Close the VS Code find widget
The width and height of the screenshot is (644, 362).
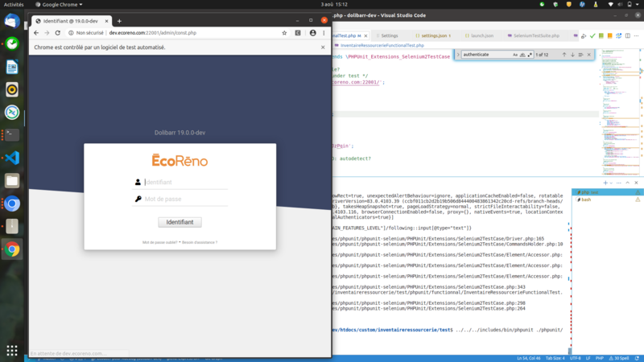pos(589,55)
